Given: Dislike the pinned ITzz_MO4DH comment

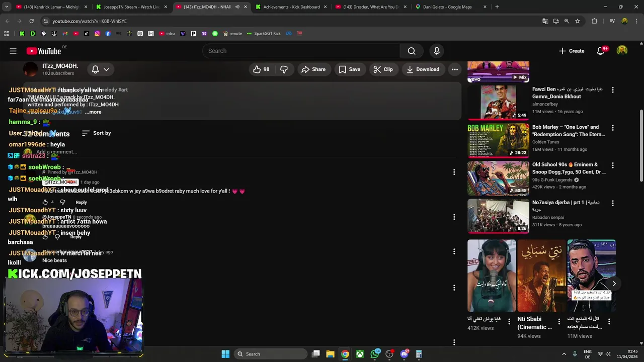Looking at the screenshot, I should click(62, 202).
